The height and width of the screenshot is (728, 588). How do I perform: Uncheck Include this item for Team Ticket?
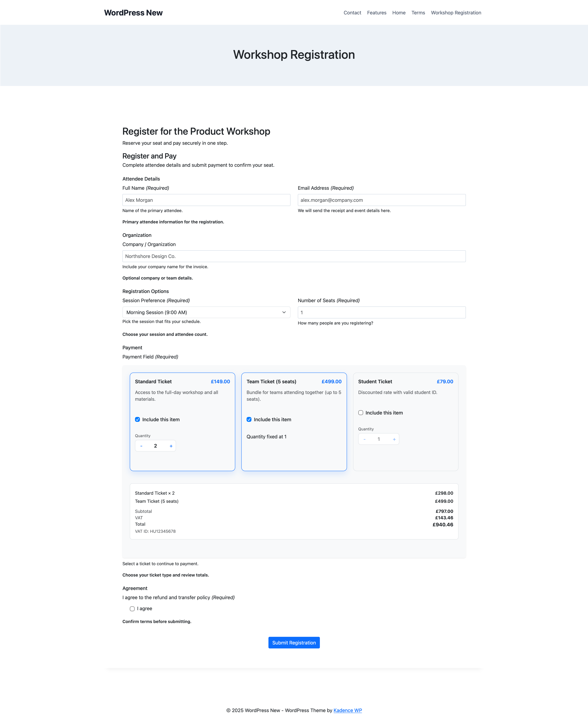[x=249, y=419]
